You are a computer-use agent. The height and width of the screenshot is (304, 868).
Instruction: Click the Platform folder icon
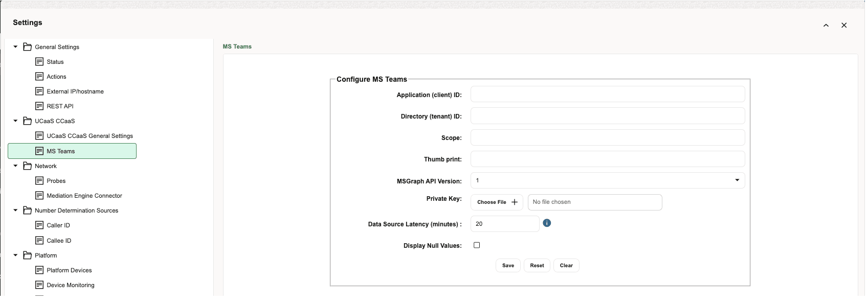[x=28, y=255]
